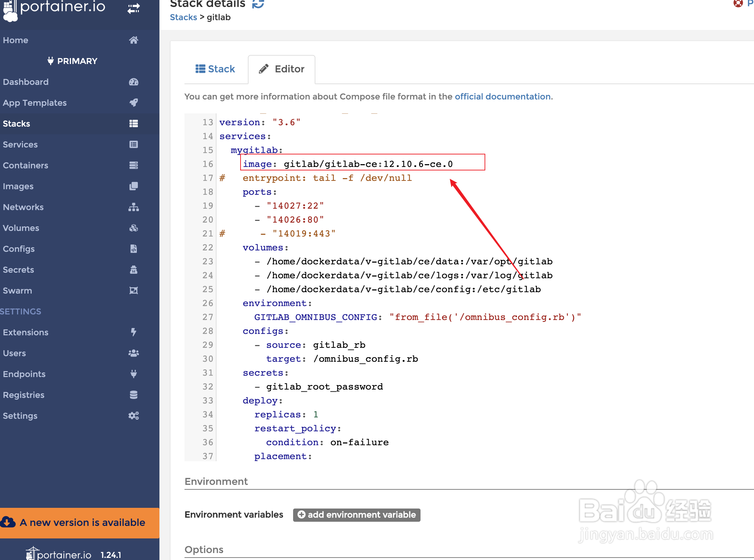Click the commented entrypoint line 17

315,178
